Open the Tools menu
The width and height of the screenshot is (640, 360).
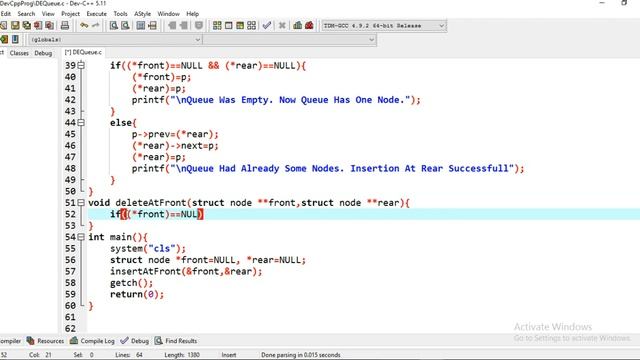[120, 13]
